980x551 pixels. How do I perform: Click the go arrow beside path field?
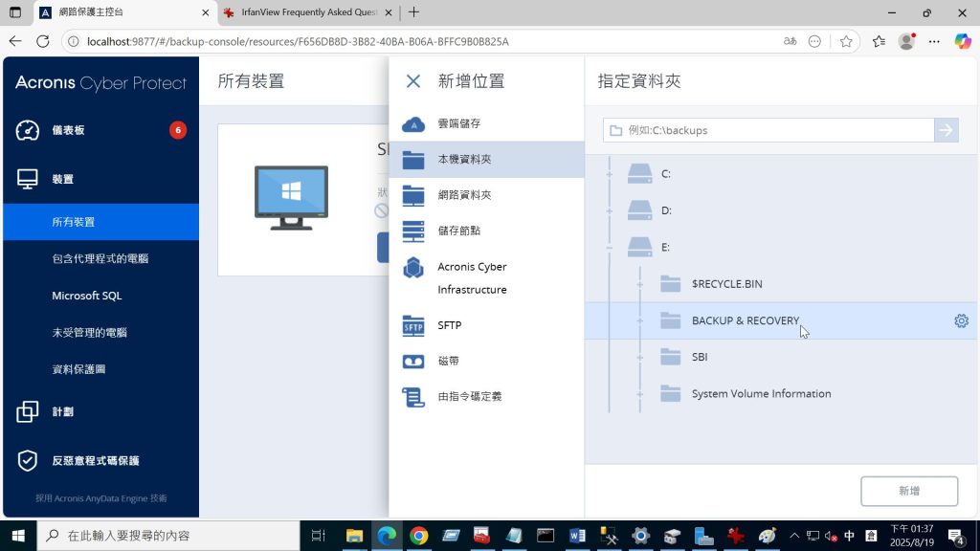coord(947,130)
